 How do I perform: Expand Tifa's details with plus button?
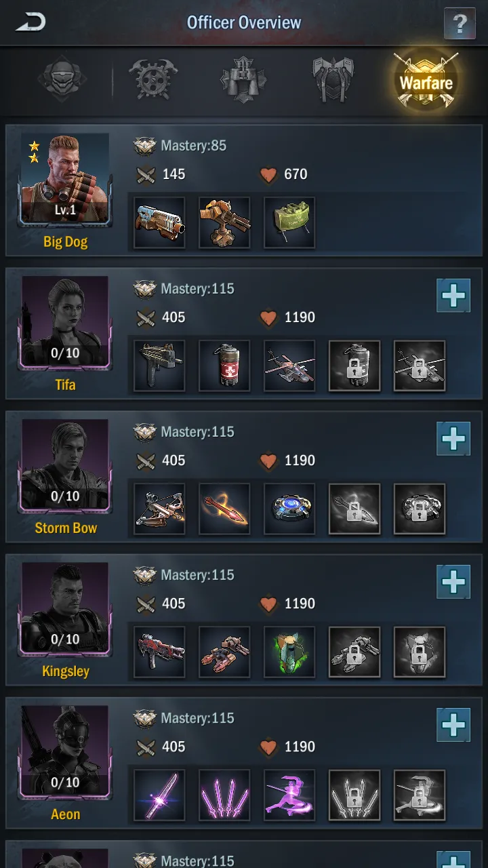453,296
